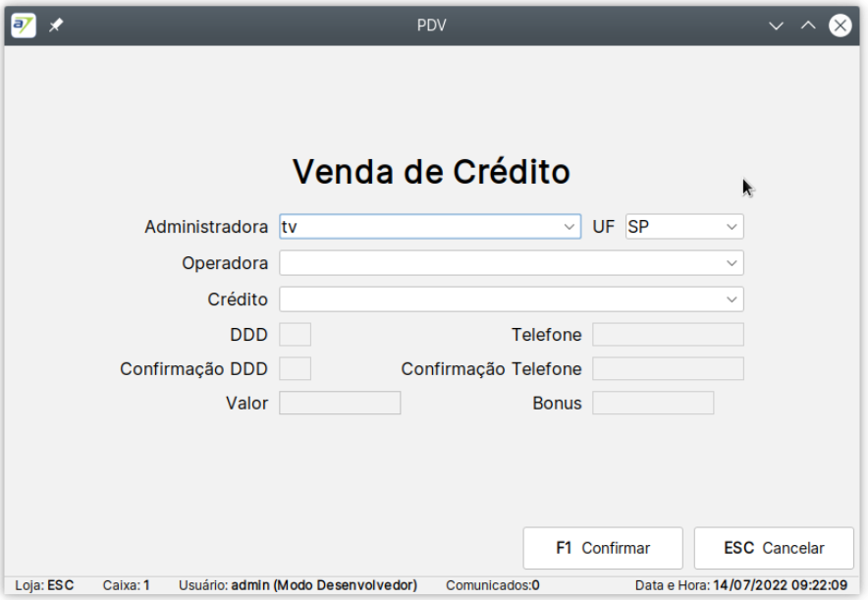Confirm sale with F1 Confirmar button
This screenshot has height=600, width=868.
tap(603, 548)
